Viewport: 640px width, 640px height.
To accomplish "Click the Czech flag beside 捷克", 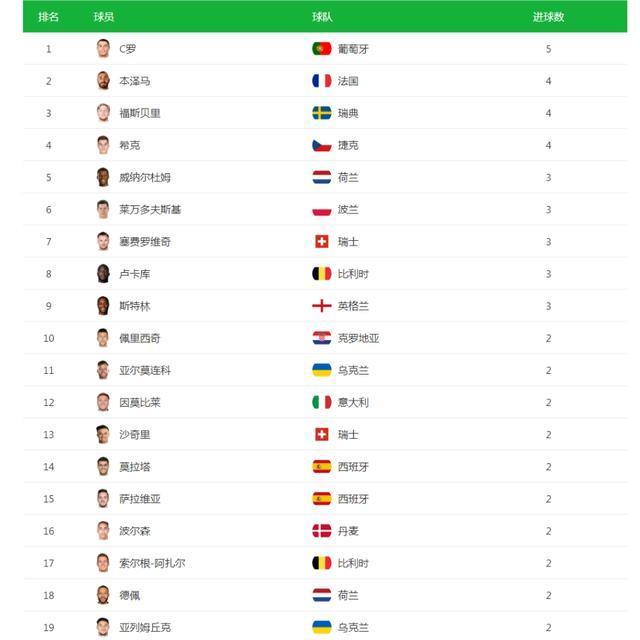I will point(322,145).
